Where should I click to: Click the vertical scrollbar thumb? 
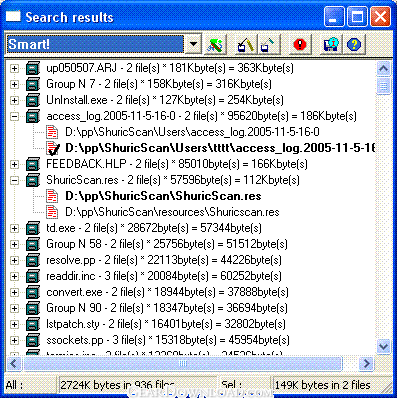pyautogui.click(x=383, y=86)
